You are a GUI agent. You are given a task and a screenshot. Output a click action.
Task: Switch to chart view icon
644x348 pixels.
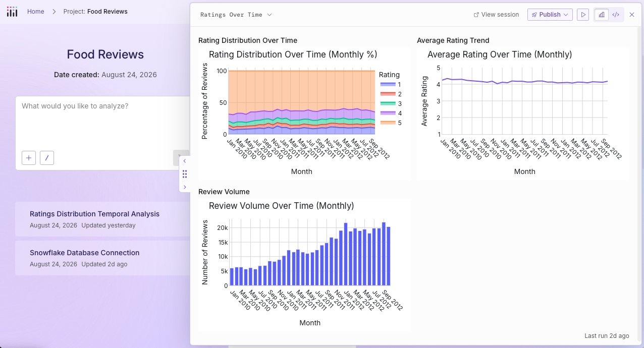tap(602, 15)
